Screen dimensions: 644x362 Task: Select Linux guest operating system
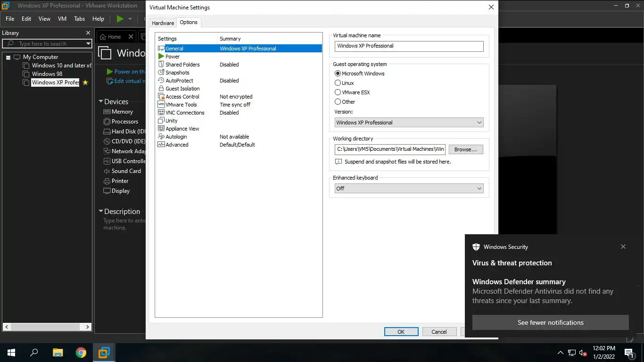tap(338, 83)
